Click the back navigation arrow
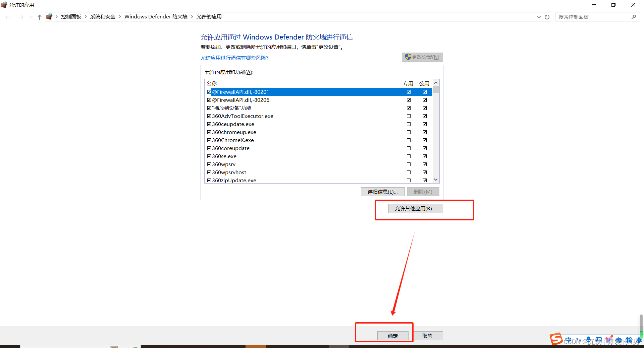 coord(8,17)
